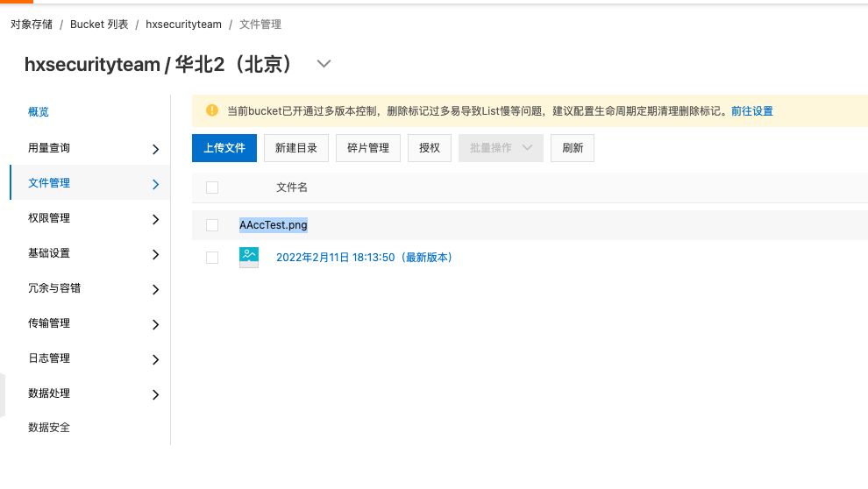This screenshot has width=868, height=489.
Task: Expand the 用量查询 chevron arrow
Action: 155,149
